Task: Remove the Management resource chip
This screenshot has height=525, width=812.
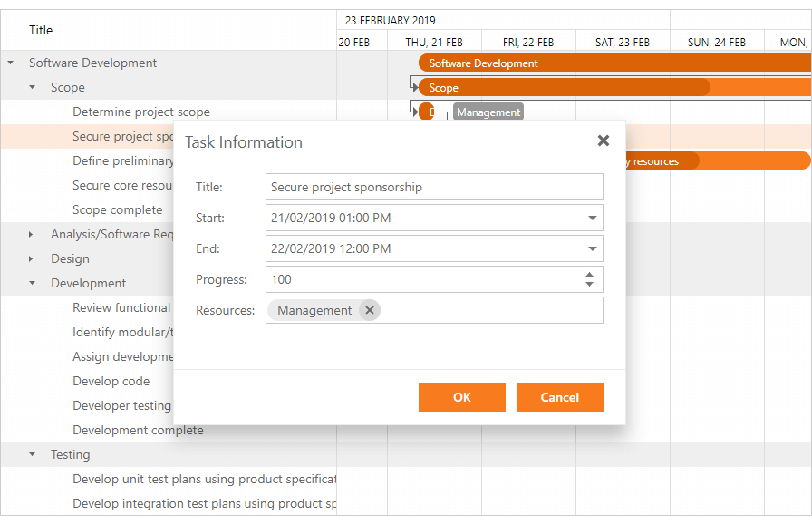Action: coord(370,310)
